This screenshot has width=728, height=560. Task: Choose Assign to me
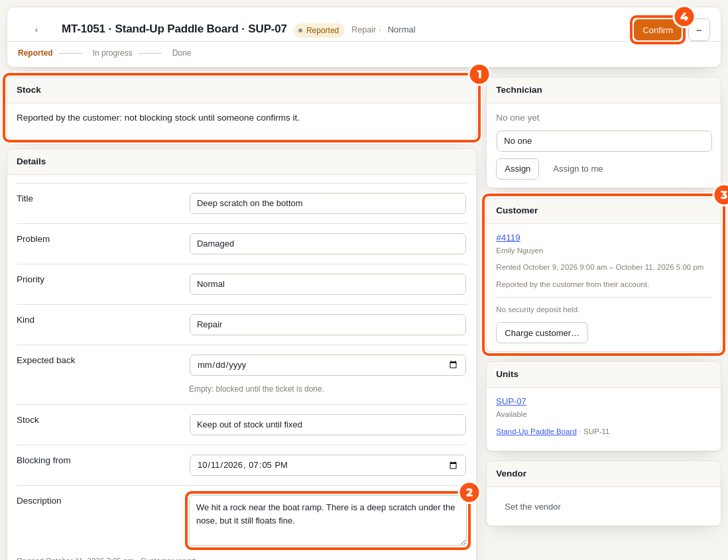pyautogui.click(x=577, y=169)
